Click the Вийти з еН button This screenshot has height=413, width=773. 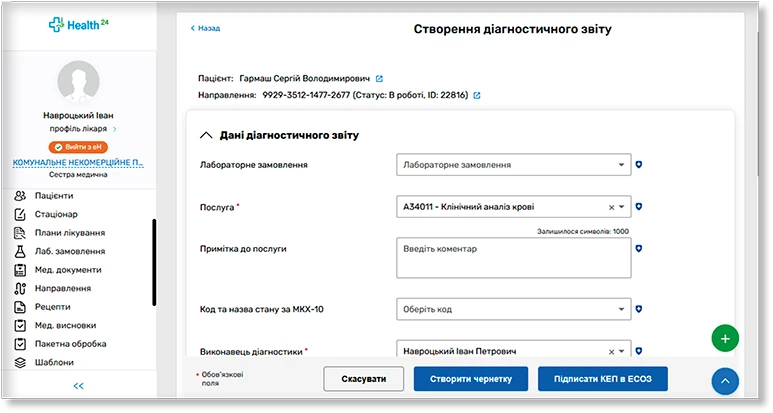coord(78,147)
